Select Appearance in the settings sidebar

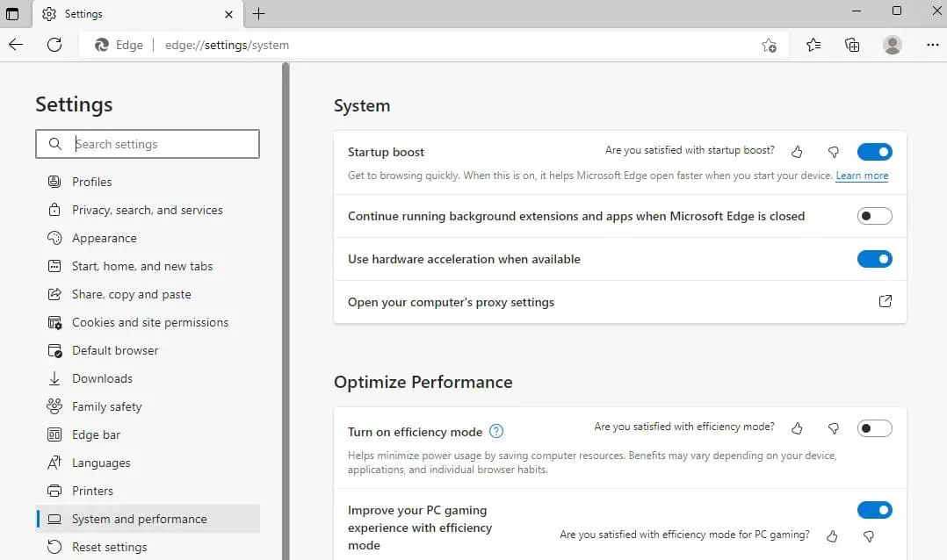(103, 238)
